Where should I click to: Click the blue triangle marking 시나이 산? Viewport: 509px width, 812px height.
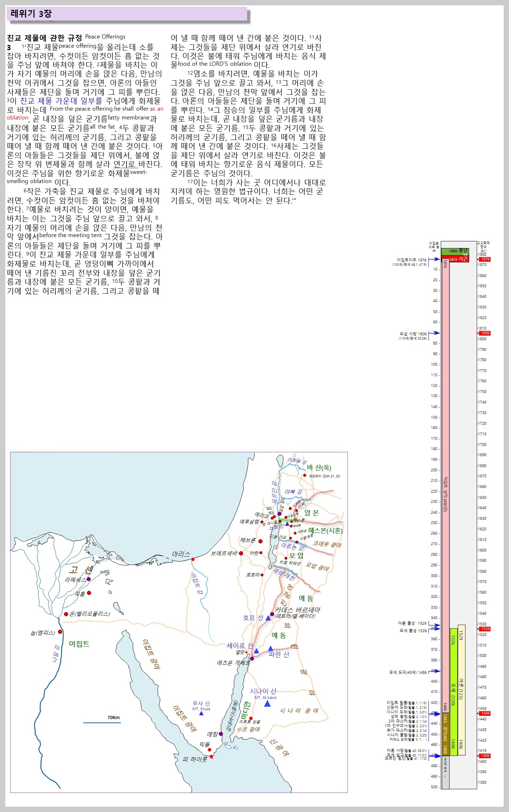267,703
